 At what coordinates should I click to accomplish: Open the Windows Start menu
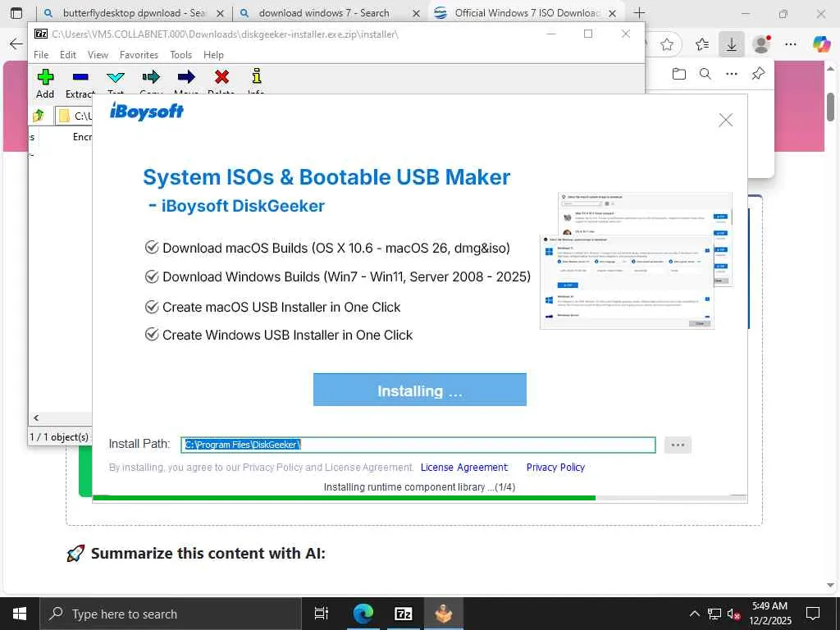(x=20, y=614)
